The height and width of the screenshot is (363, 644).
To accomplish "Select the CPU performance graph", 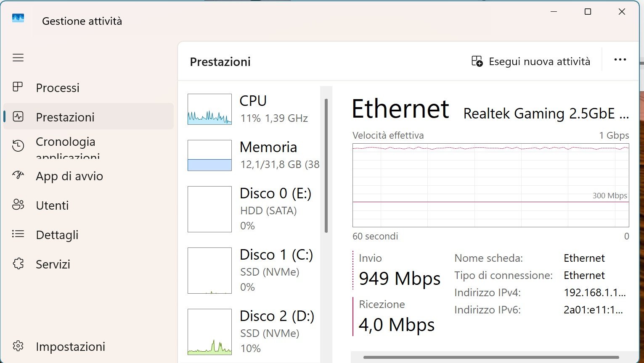I will click(x=209, y=109).
